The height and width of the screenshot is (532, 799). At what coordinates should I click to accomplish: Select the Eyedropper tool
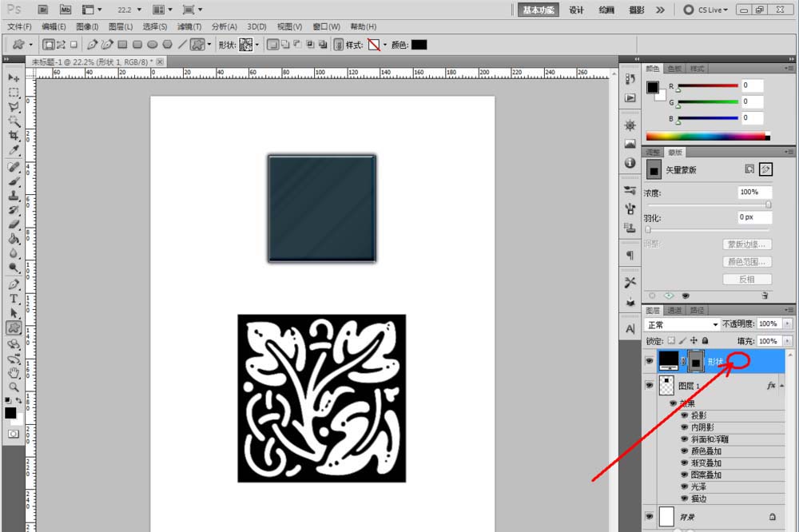pyautogui.click(x=14, y=150)
